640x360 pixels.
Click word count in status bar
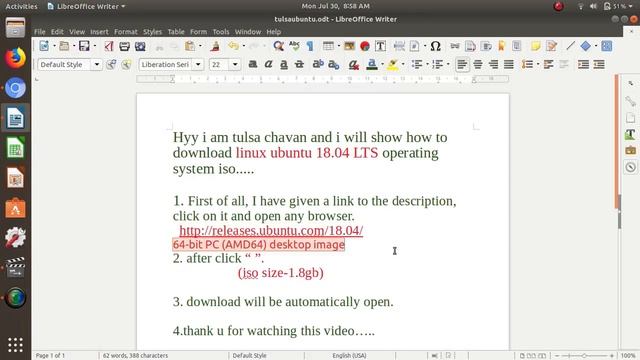(135, 356)
